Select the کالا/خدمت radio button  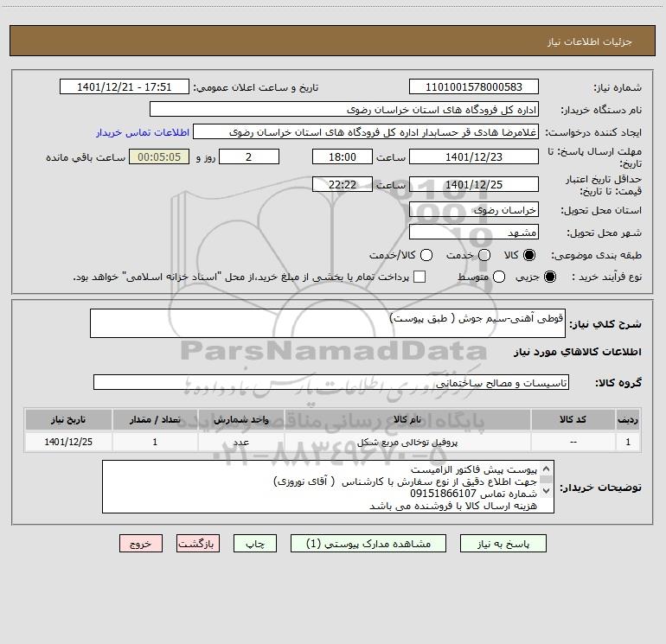(426, 255)
